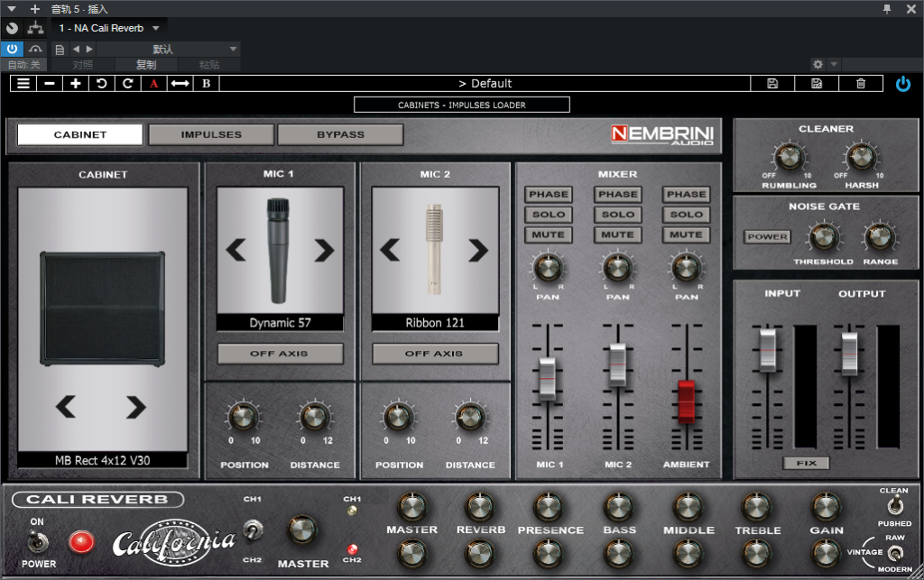The height and width of the screenshot is (580, 924).
Task: Click the Mic 1 POSITION knob
Action: click(243, 417)
